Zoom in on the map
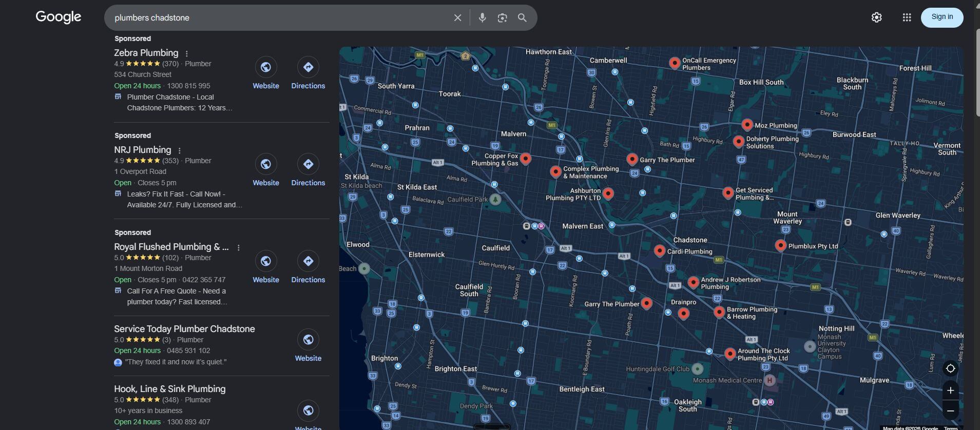 (x=950, y=390)
